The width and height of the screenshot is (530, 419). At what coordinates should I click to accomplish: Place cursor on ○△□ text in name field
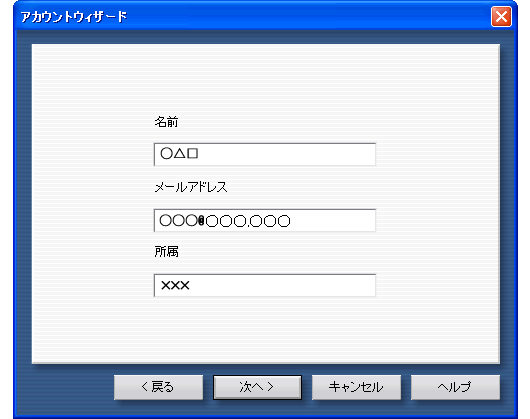point(179,154)
